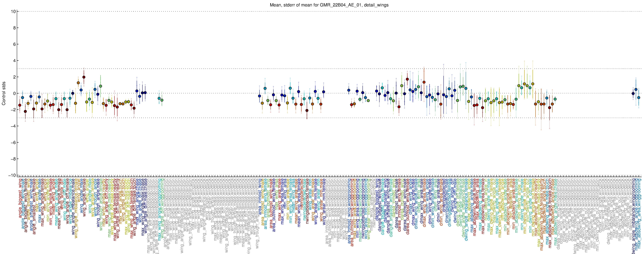644x254 pixels.
Task: Click the rightmost blue data marker
Action: (639, 98)
